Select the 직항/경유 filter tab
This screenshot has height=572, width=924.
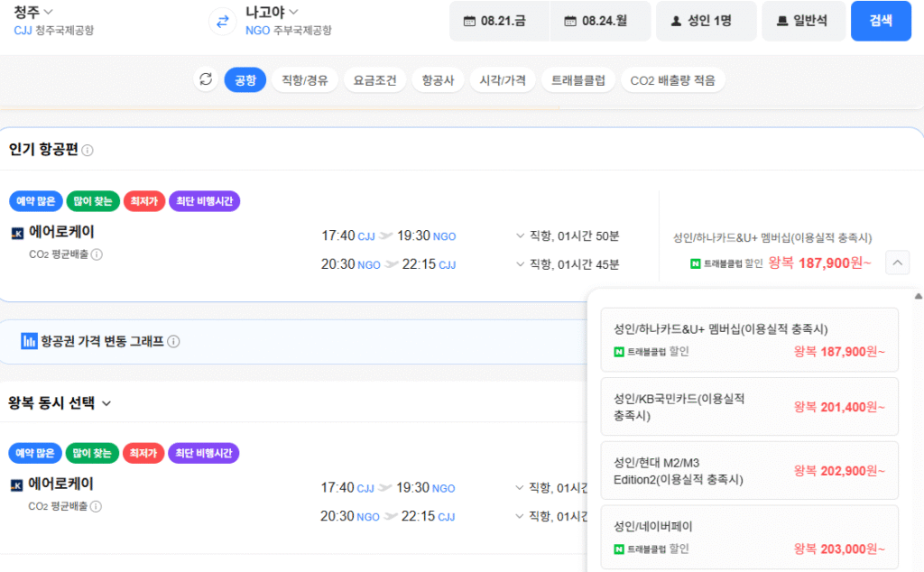[x=305, y=80]
